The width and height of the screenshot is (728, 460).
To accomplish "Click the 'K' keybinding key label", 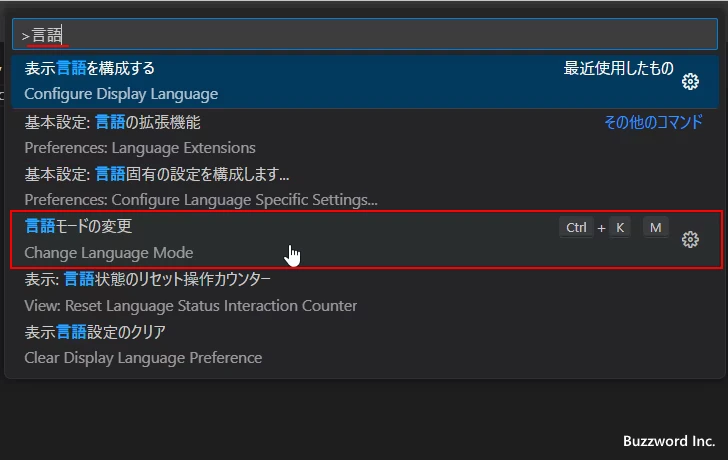I will [620, 227].
